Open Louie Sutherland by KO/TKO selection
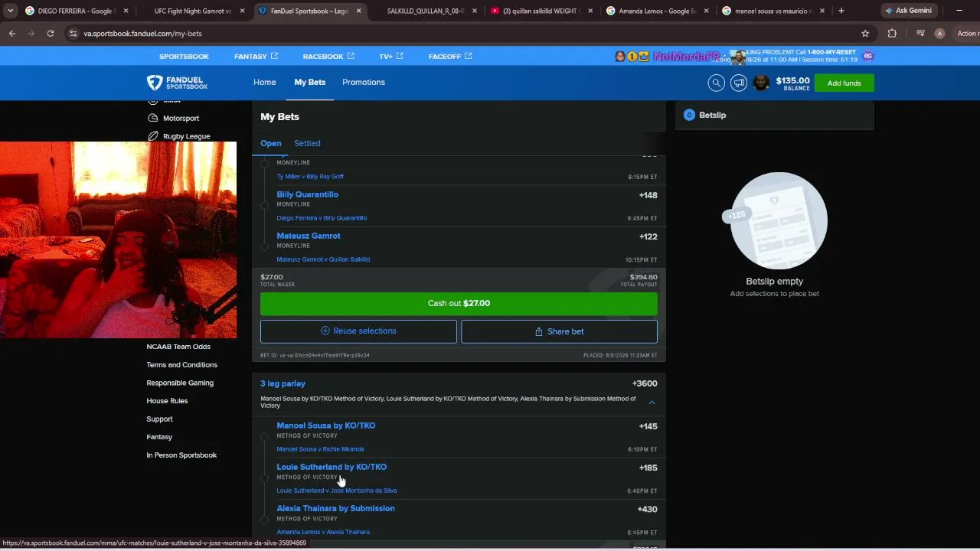 coord(332,467)
